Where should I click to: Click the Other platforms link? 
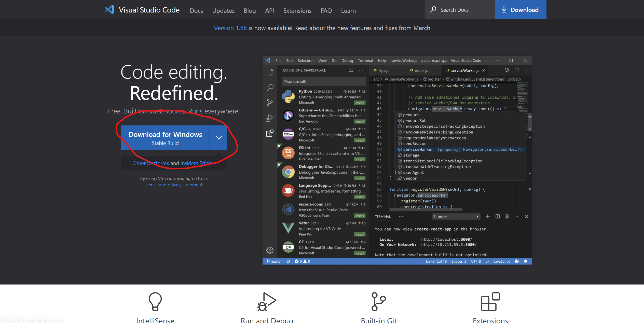click(150, 163)
